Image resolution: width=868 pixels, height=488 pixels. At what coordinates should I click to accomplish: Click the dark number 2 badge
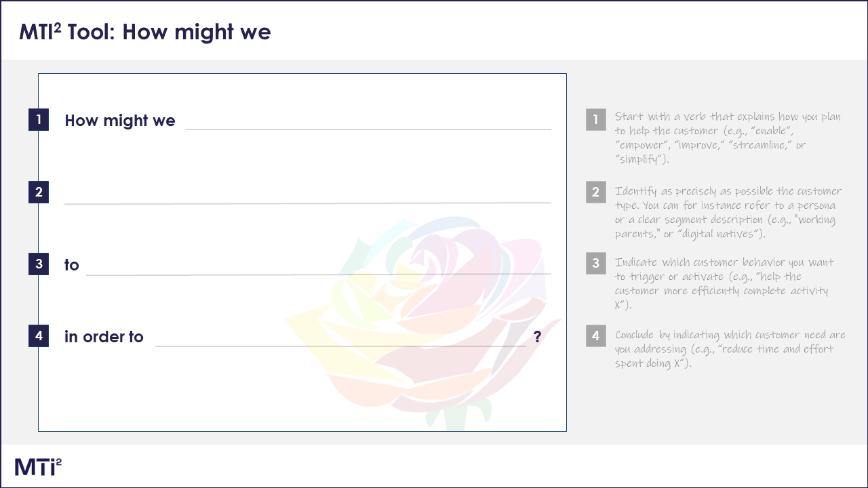(39, 192)
